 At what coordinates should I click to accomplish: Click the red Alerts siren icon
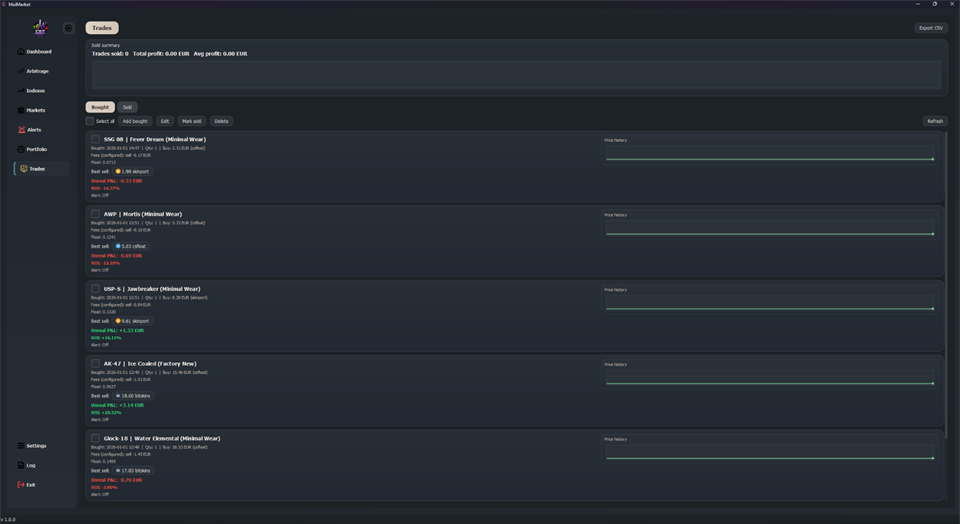22,130
